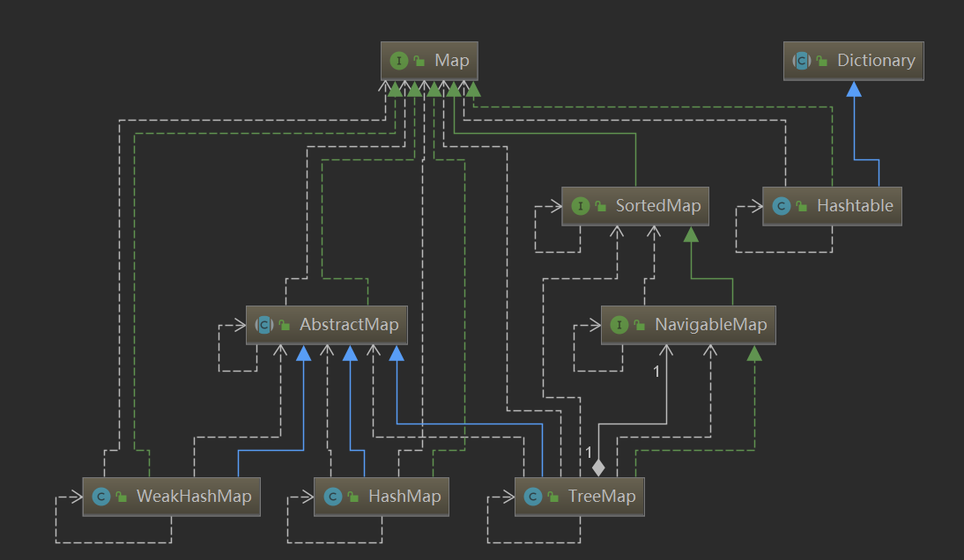Click the aggregation diamond above TreeMap
964x560 pixels.
(598, 468)
